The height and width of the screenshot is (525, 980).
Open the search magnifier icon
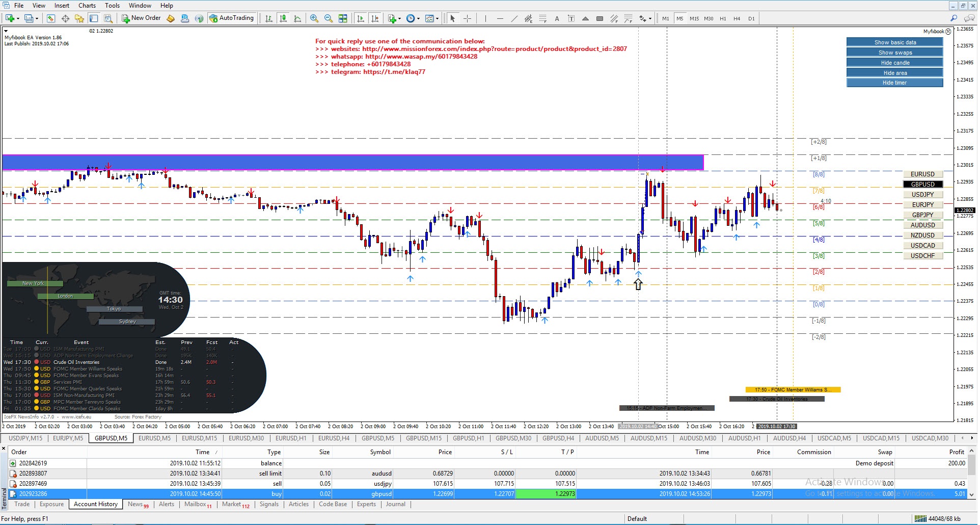954,18
